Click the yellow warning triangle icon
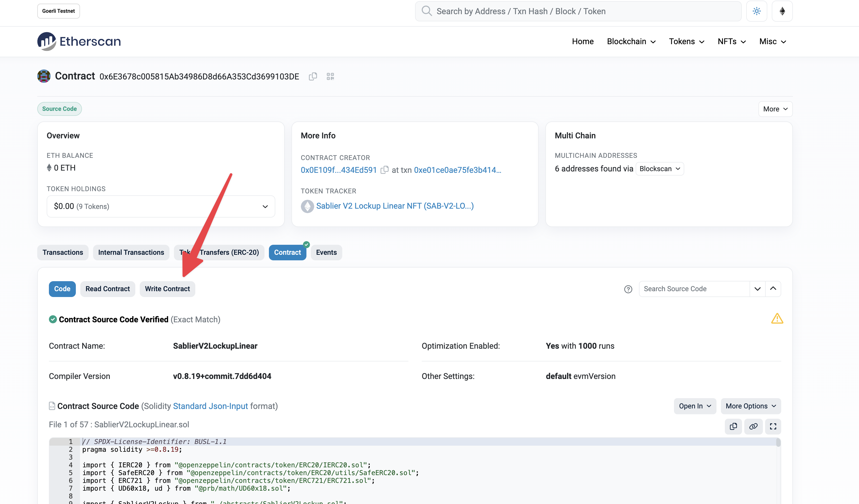This screenshot has width=859, height=504. point(777,319)
